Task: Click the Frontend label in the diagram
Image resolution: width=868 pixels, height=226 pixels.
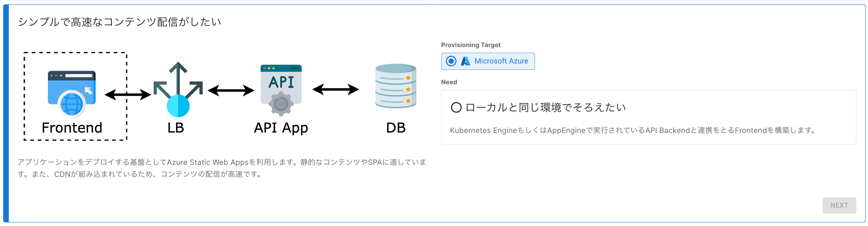Action: click(72, 128)
